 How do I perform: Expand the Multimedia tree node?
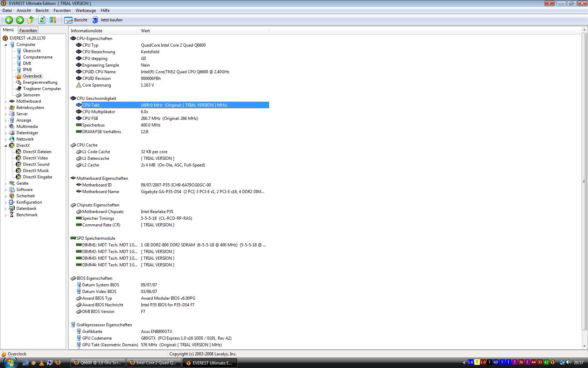(6, 127)
